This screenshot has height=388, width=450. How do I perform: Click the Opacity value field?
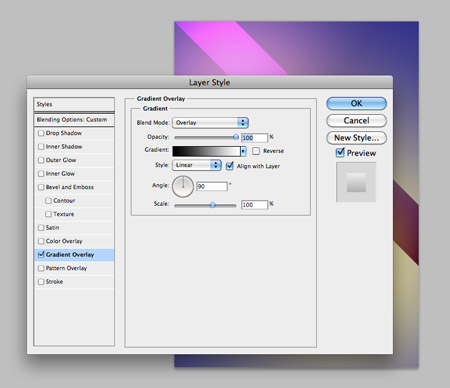click(x=254, y=138)
